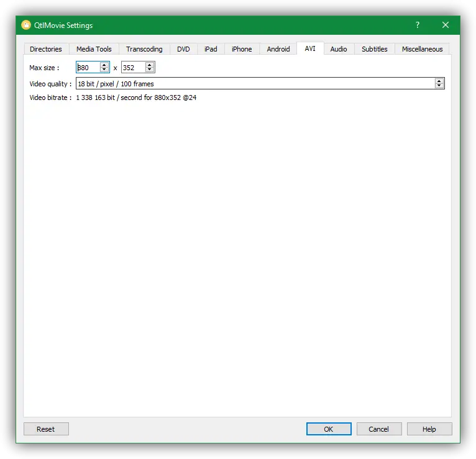This screenshot has width=476, height=459.
Task: Increase the max width value with up arrow
Action: (x=104, y=65)
